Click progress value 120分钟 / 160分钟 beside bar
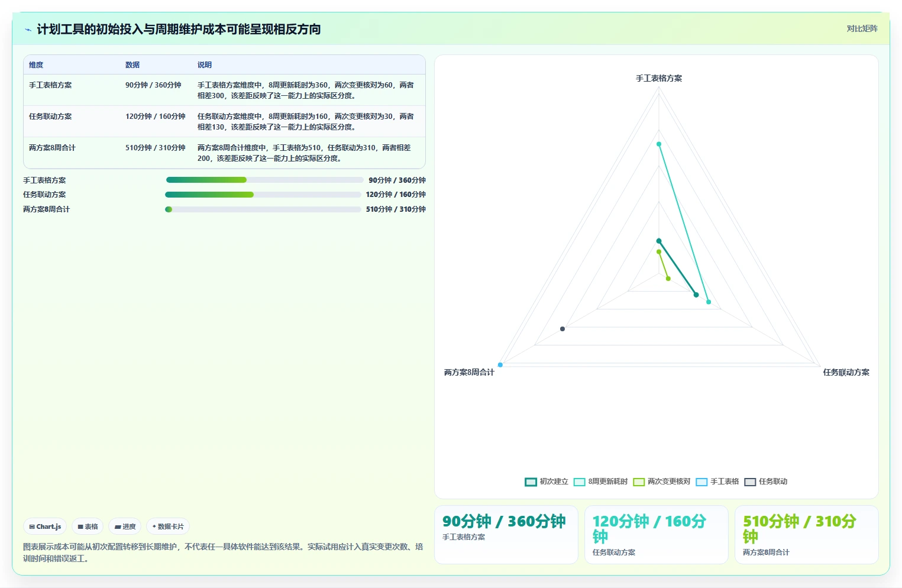The width and height of the screenshot is (902, 588). tap(396, 195)
